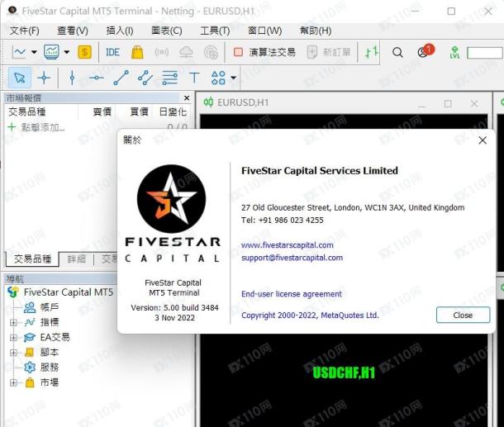Click the shapes objects icon
Image resolution: width=504 pixels, height=427 pixels.
pyautogui.click(x=219, y=78)
